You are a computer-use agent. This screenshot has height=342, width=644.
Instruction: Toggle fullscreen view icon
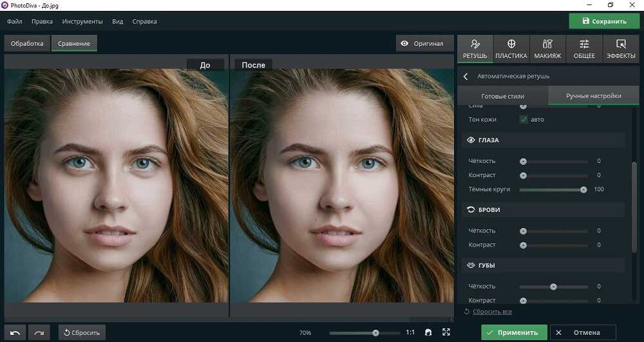(x=446, y=332)
